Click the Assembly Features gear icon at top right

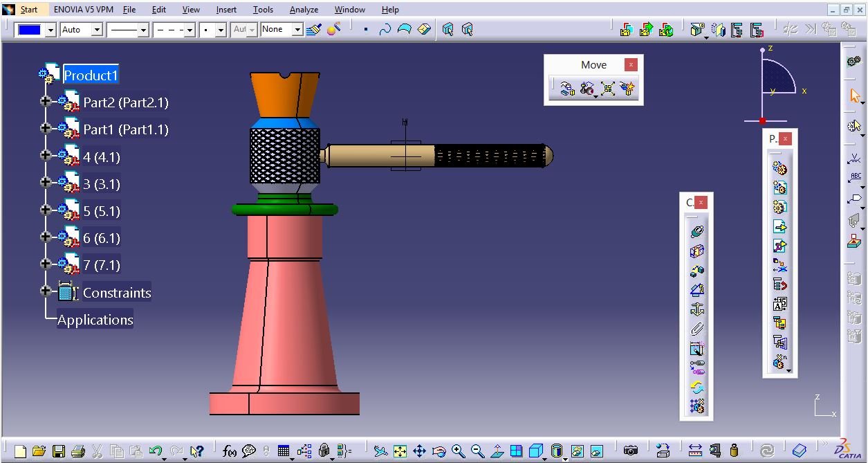click(x=854, y=61)
